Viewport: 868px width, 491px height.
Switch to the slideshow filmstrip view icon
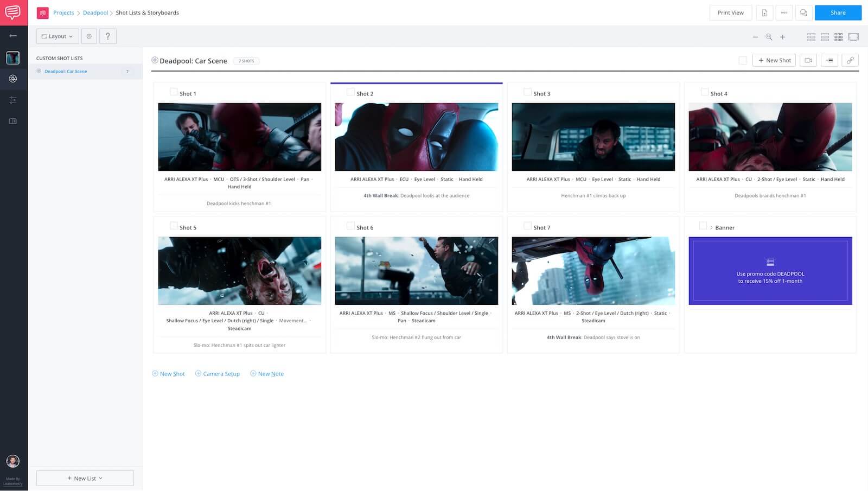pos(853,37)
